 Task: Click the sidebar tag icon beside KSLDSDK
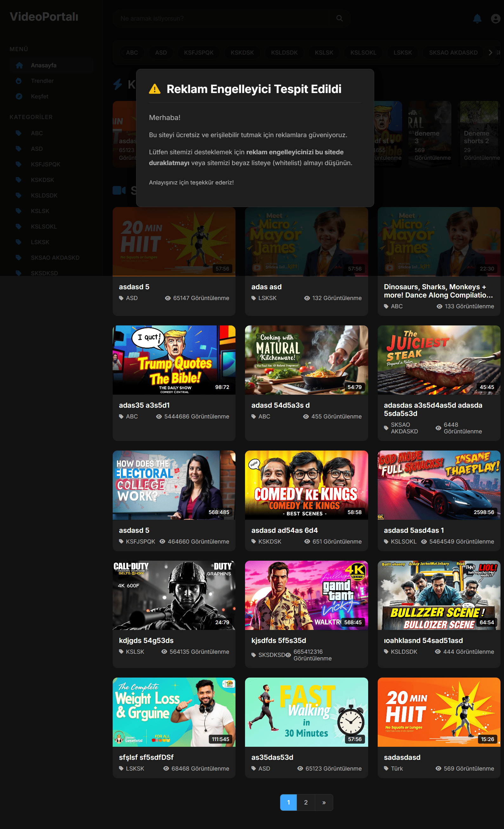(x=18, y=195)
